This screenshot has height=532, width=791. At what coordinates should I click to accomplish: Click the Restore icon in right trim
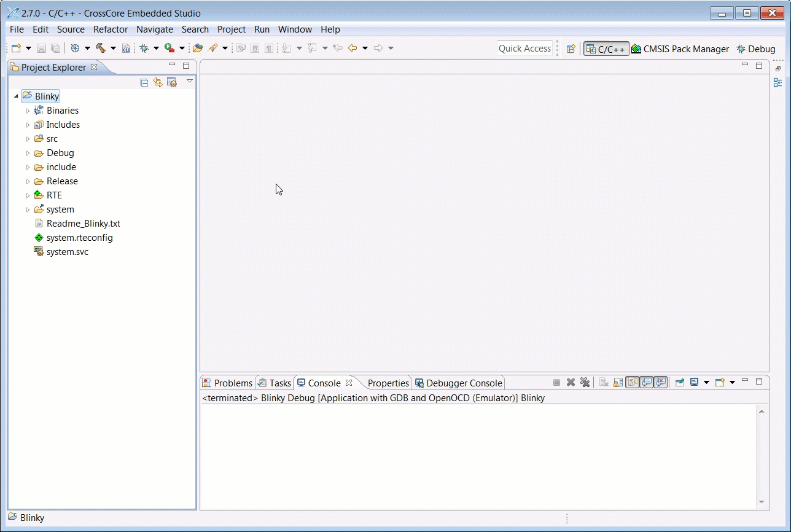pos(778,69)
